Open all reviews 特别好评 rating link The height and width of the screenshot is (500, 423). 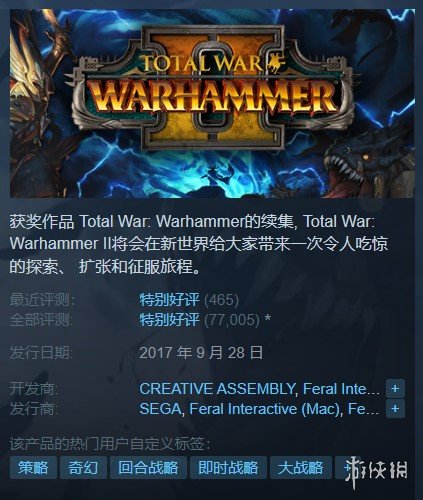coord(169,320)
